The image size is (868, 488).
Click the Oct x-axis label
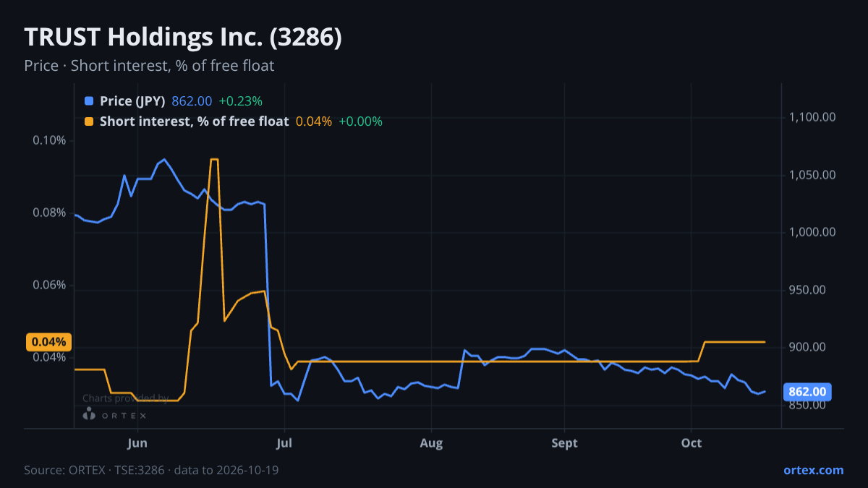(692, 443)
